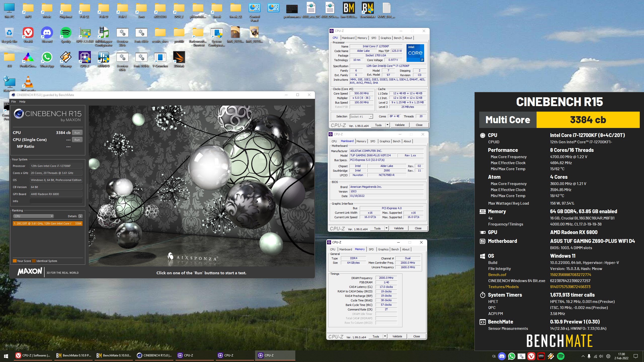Open Bench tab in middle CPU-Z window
The width and height of the screenshot is (644, 362).
coord(396,141)
